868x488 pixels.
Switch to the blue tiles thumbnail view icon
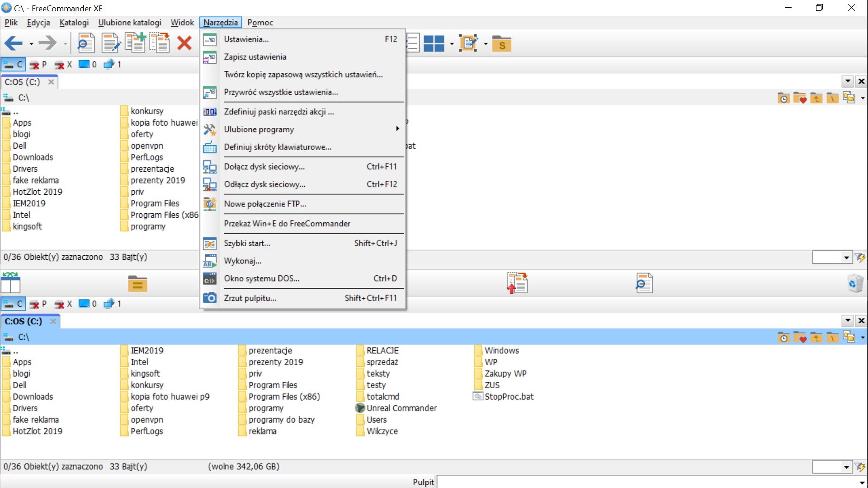tap(434, 44)
